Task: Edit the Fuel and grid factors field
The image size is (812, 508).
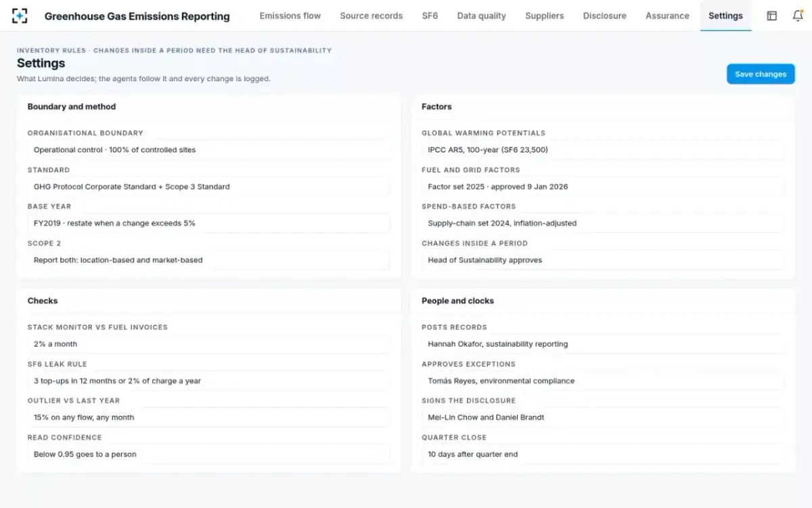Action: click(x=603, y=186)
